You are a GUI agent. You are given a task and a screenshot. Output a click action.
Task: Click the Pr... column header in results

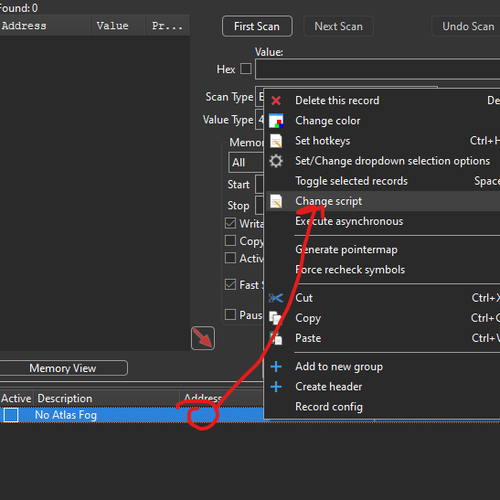click(167, 26)
